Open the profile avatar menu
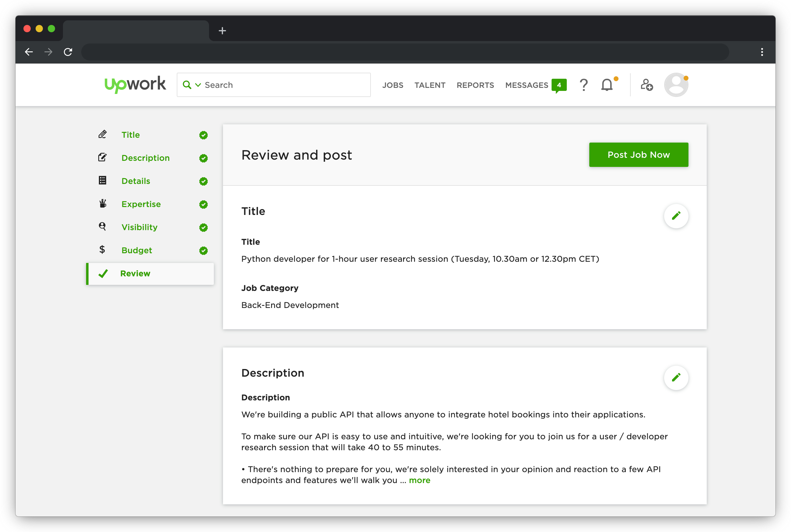The height and width of the screenshot is (532, 791). [x=676, y=85]
